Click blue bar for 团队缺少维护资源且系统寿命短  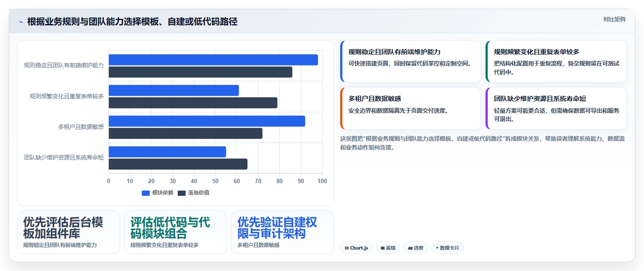pos(167,152)
